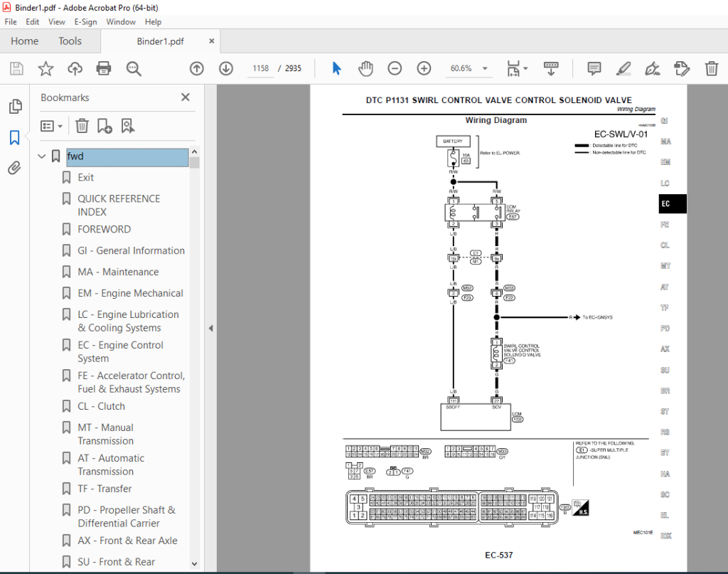Delete the selected bookmark

(82, 126)
